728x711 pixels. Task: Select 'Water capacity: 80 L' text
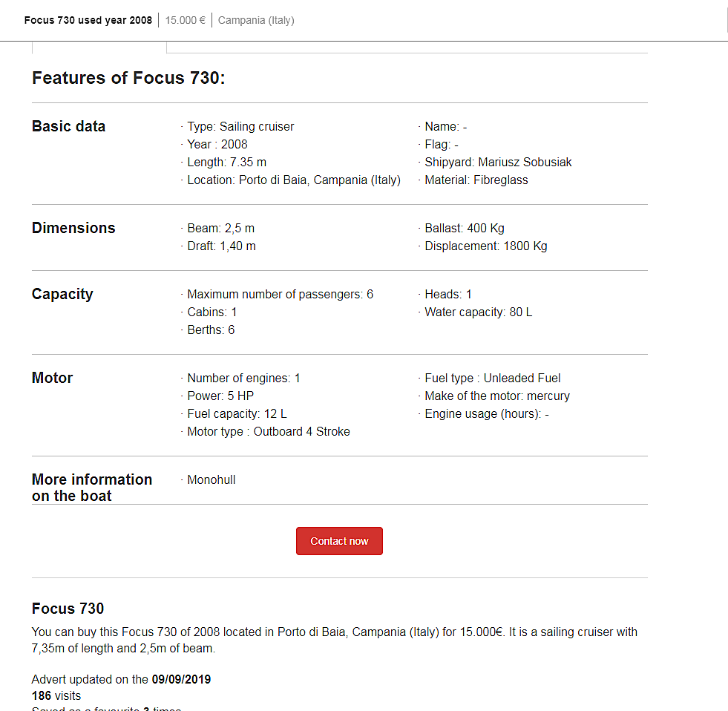pos(479,312)
